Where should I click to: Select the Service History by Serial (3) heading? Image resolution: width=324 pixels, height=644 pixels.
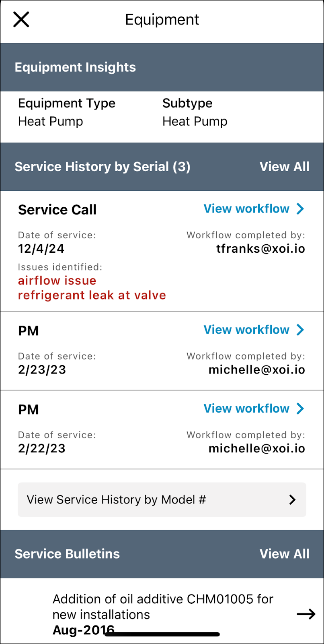103,167
